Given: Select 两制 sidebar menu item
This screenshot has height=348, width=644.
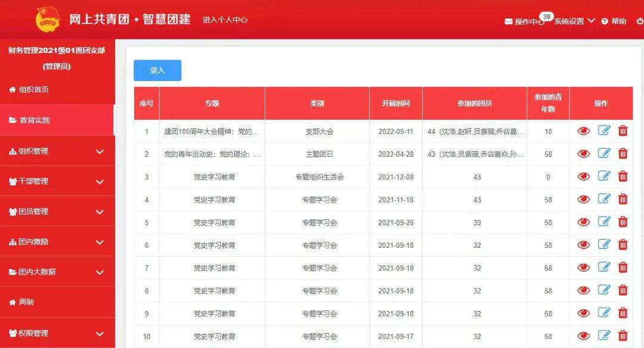Looking at the screenshot, I should (x=26, y=302).
